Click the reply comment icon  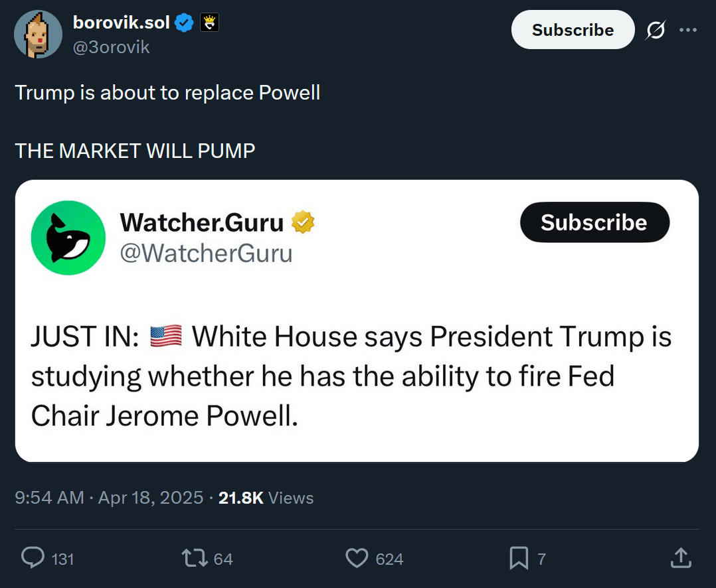33,558
